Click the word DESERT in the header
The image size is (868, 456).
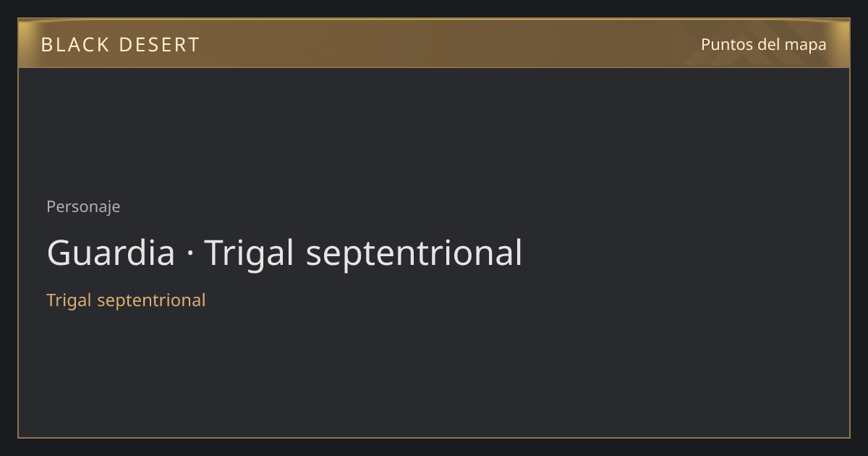[x=159, y=45]
